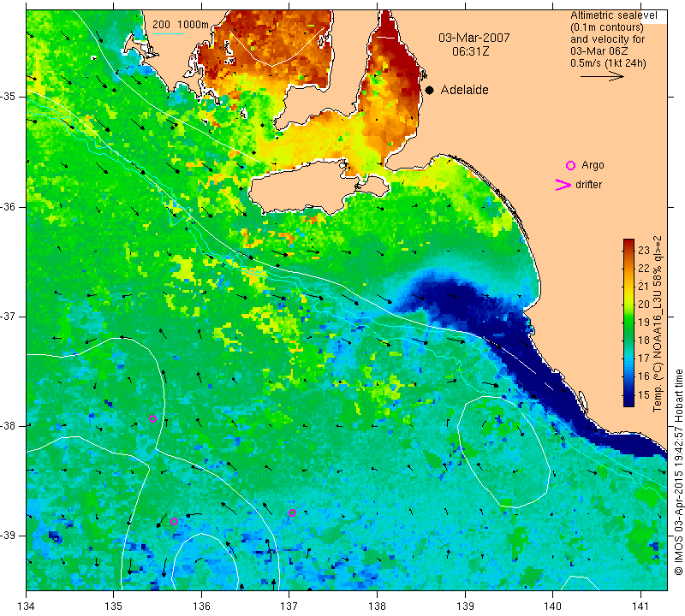
Task: Click the 'drifter' legend label
Action: point(588,185)
